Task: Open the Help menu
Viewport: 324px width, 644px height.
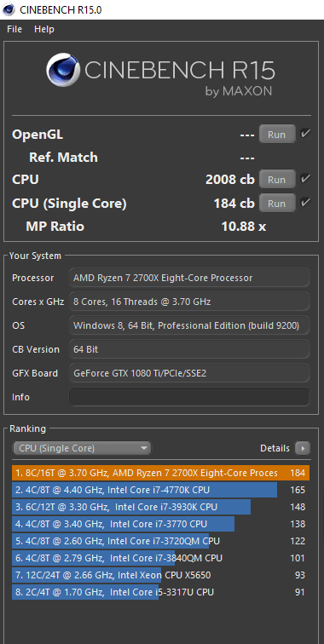Action: 44,29
